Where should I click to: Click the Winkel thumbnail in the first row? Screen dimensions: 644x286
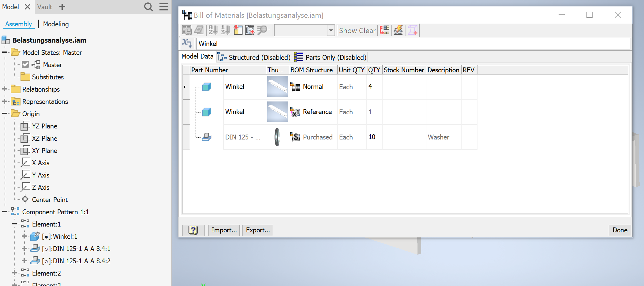277,87
